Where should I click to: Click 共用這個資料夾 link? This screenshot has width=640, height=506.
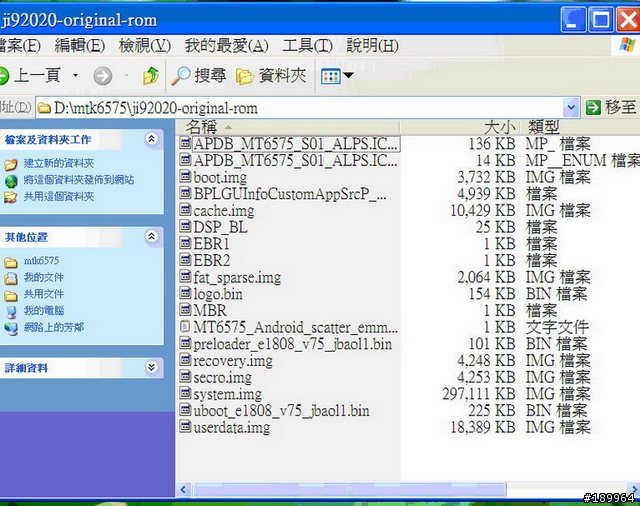59,197
